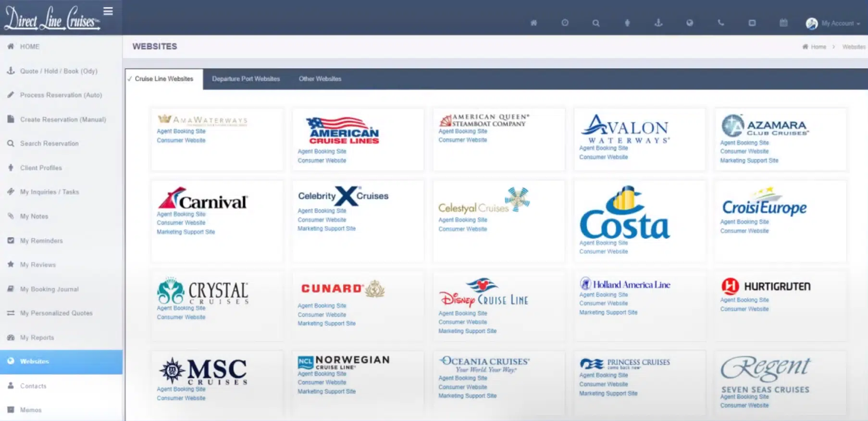This screenshot has height=421, width=868.
Task: Click the MSC Cruises logo
Action: pos(202,371)
